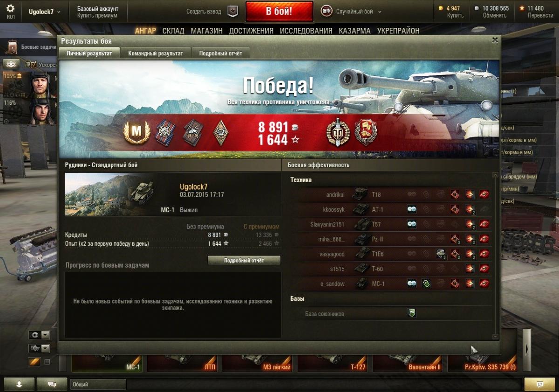Toggle the checkbox beside orange filter

47,362
